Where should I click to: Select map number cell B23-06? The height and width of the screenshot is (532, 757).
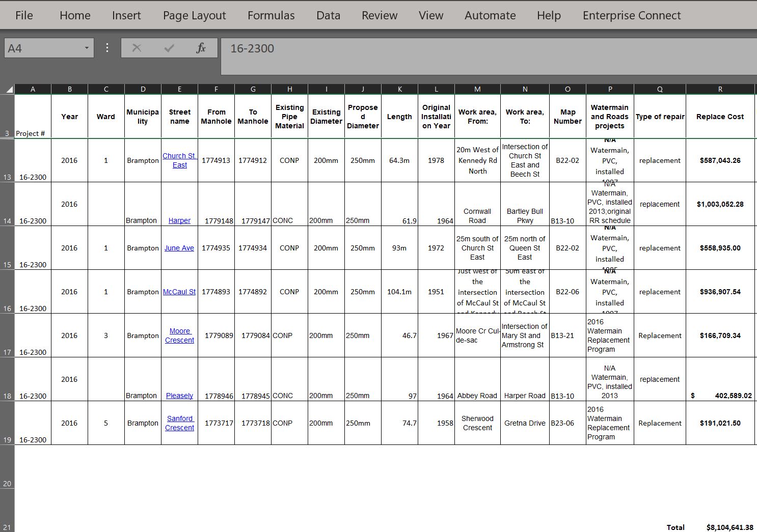point(567,423)
